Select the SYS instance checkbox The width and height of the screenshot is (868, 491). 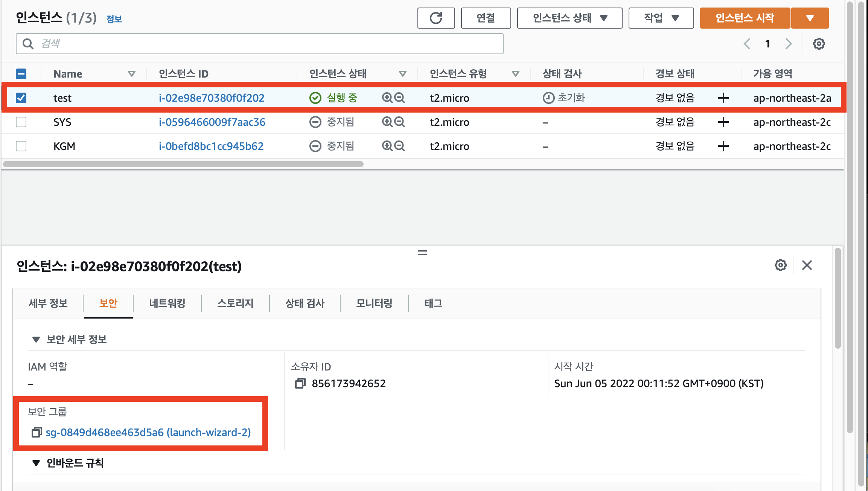coord(21,122)
